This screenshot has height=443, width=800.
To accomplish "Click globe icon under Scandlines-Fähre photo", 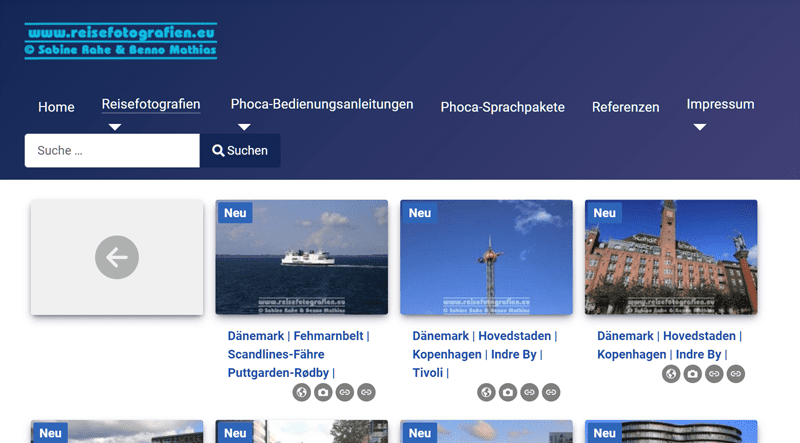I will [301, 393].
